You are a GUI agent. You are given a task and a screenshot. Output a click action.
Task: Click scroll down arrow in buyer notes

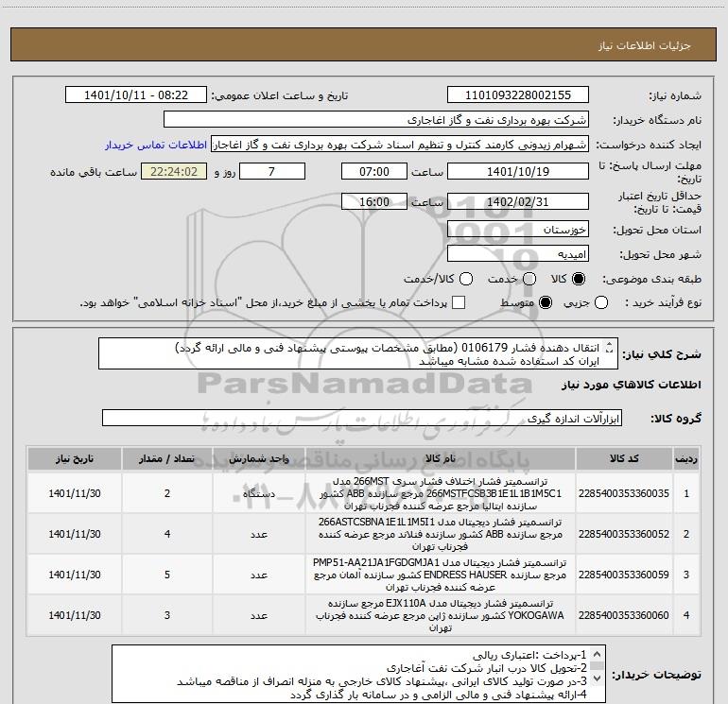(598, 678)
